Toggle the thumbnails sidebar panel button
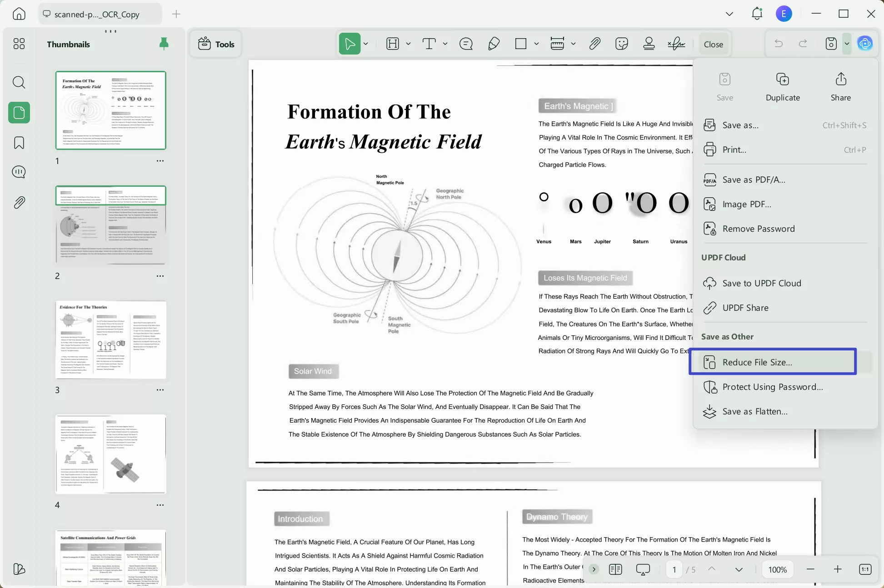The image size is (884, 588). [x=19, y=113]
